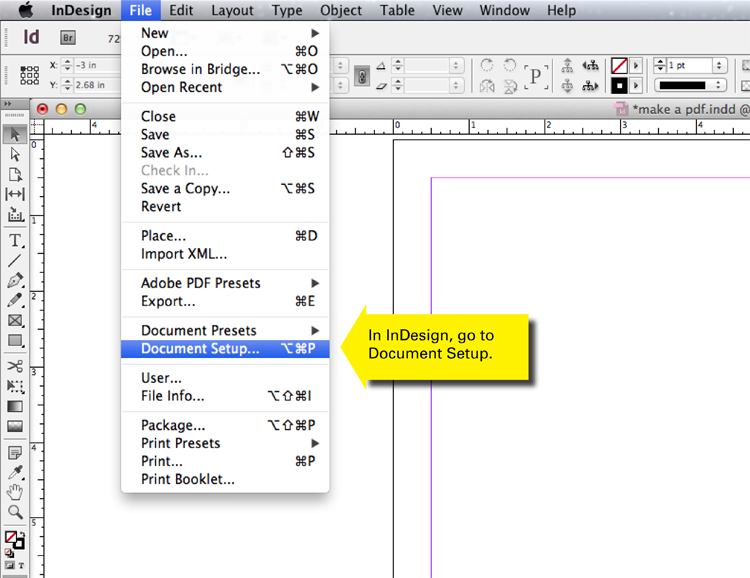
Task: Select the Free Transform tool
Action: click(x=15, y=387)
